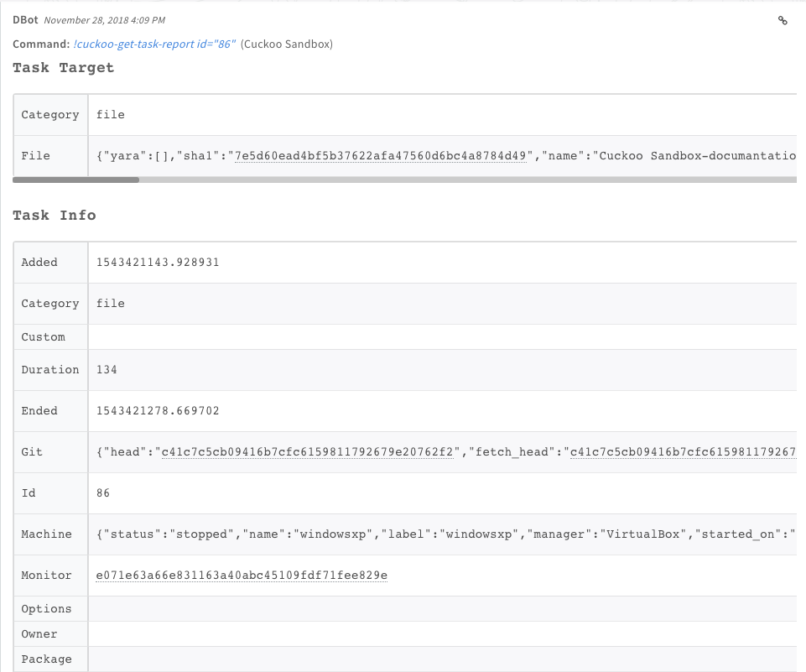This screenshot has width=806, height=672.
Task: Click the Machine row JSON value
Action: (x=445, y=534)
